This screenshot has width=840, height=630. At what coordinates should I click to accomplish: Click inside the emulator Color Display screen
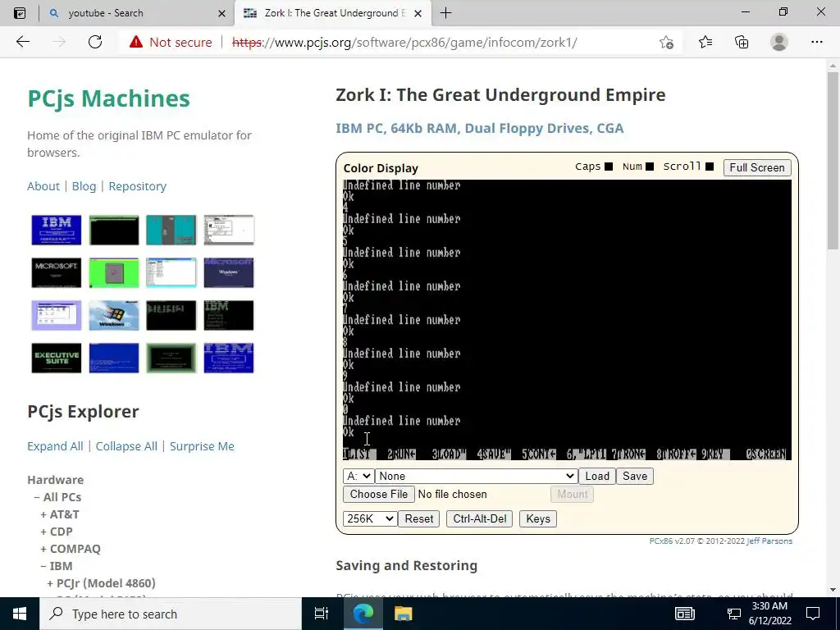coord(567,320)
